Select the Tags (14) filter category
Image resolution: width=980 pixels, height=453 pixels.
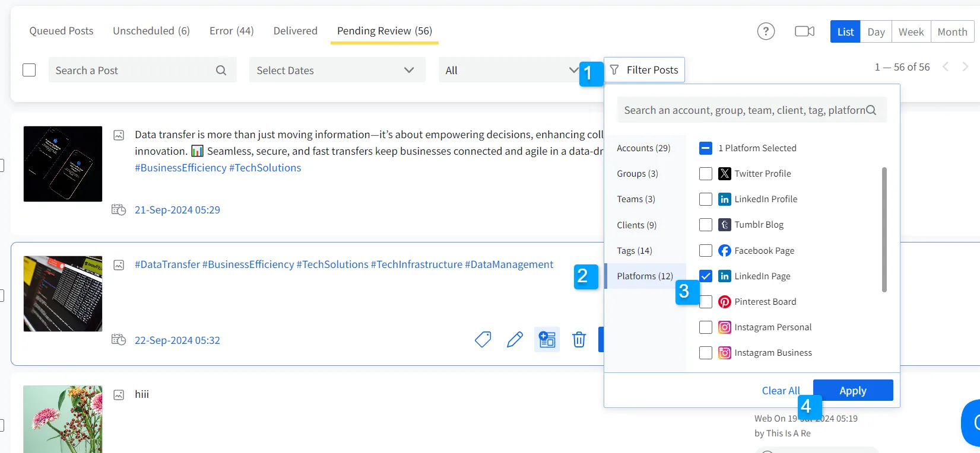635,251
